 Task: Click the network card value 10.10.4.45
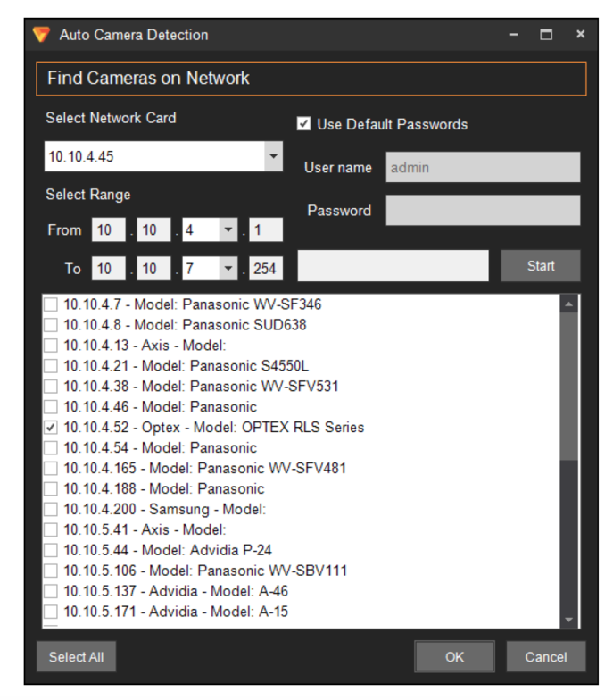pyautogui.click(x=81, y=156)
